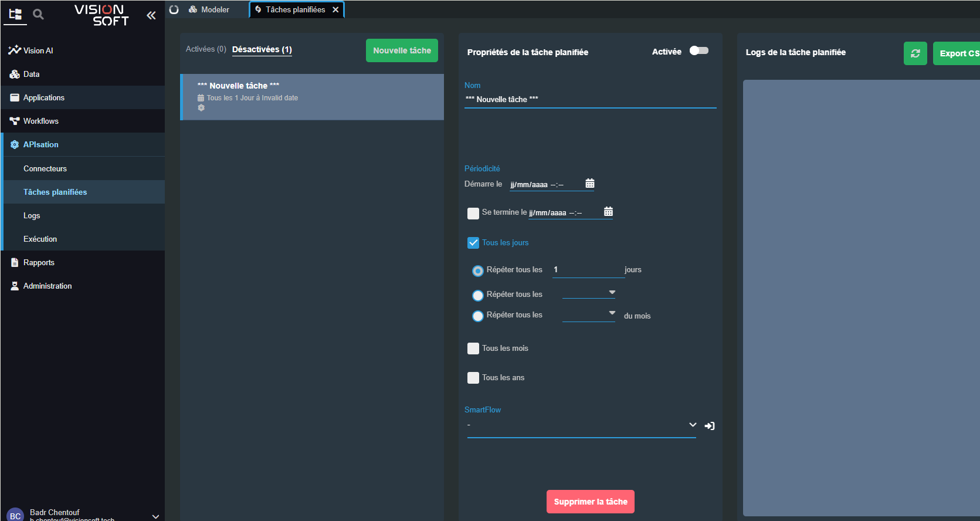Expand user account menu for Badr Chentouf
980x521 pixels.
[155, 516]
